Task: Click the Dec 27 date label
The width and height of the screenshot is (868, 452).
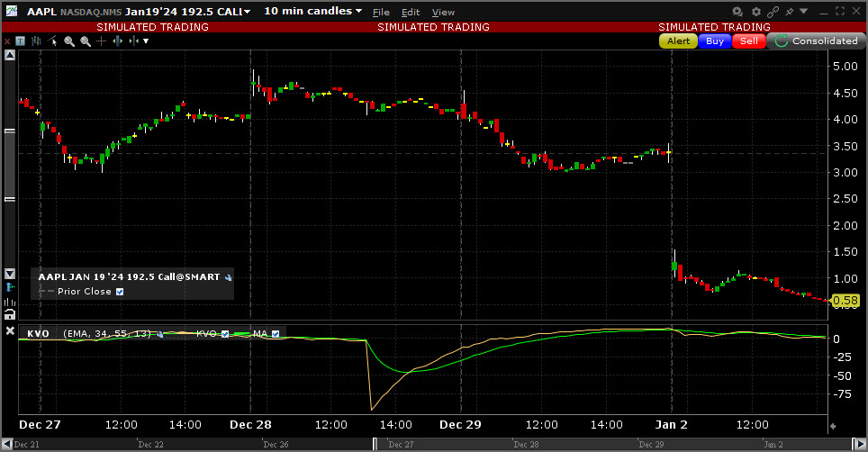Action: [x=40, y=425]
